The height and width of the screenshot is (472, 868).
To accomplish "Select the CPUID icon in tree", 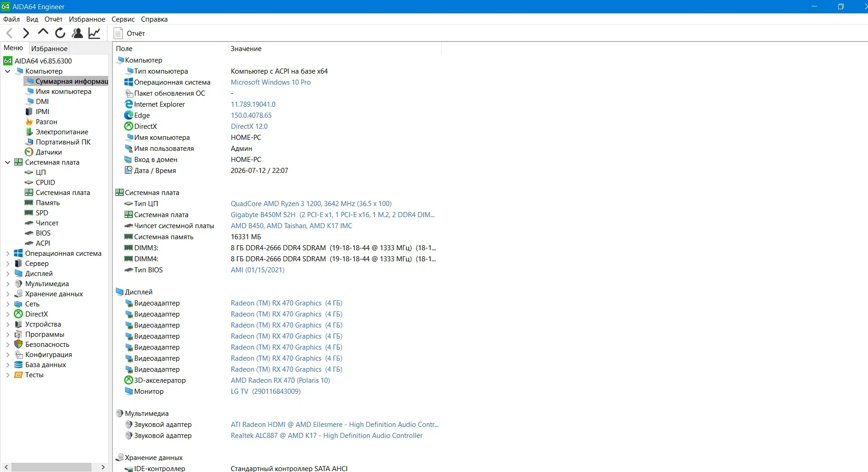I will click(29, 183).
